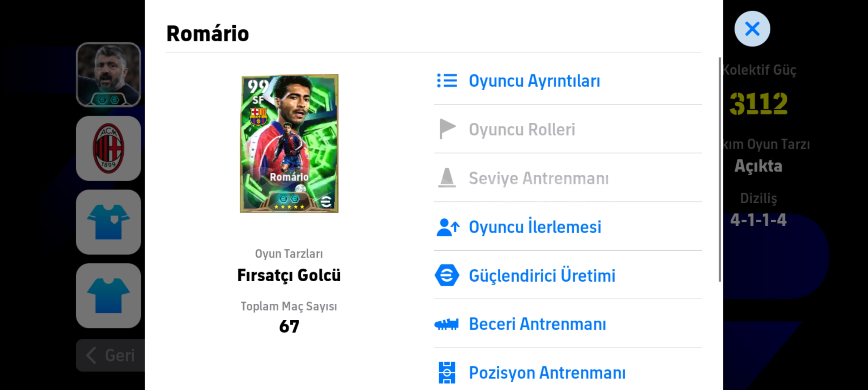Open Beceri Antrenmanı menu entry
Screen dimensions: 868x390
537,324
